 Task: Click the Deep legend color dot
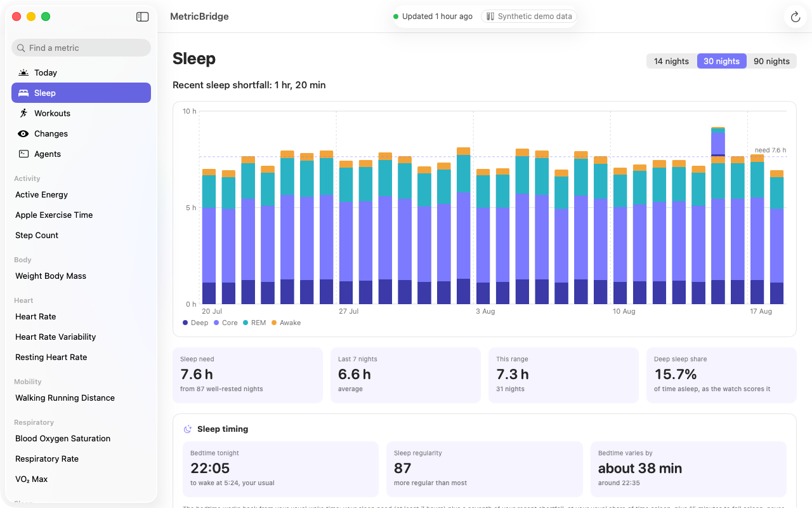(185, 323)
